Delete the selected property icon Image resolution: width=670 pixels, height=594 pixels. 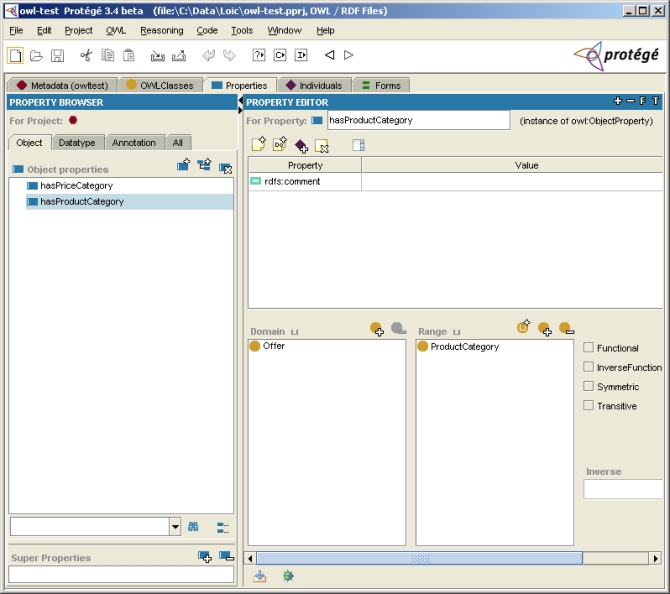[225, 168]
